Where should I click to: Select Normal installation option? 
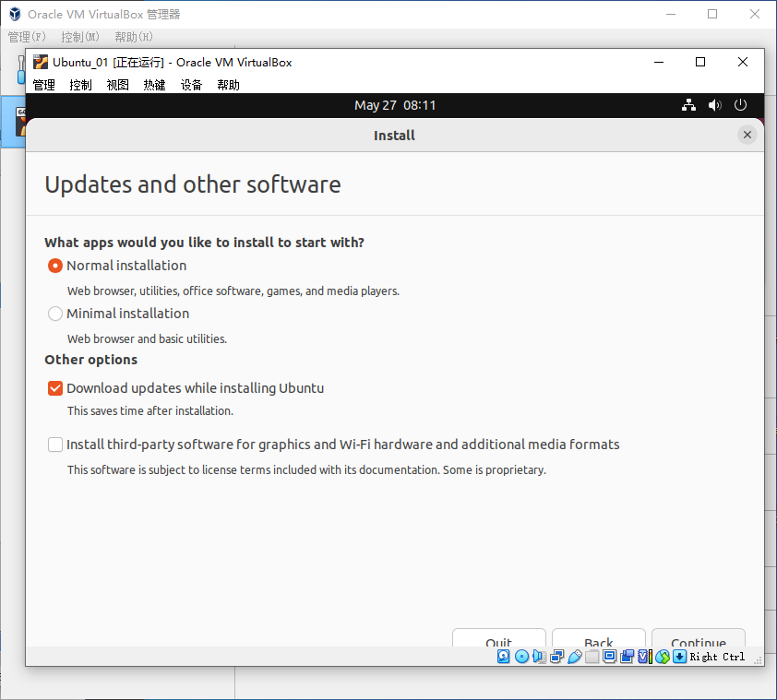pos(55,266)
